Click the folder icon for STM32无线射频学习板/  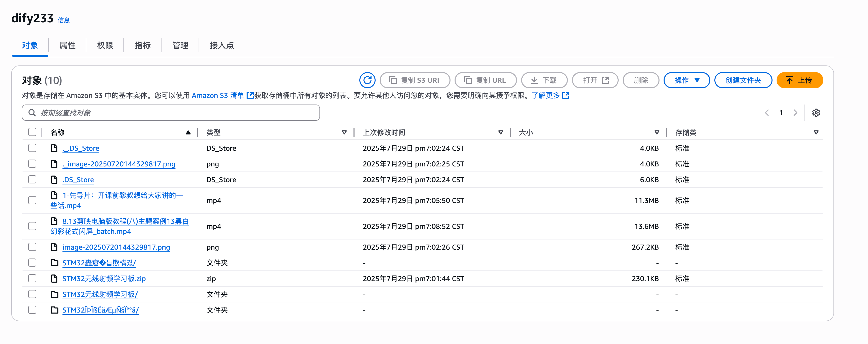click(x=54, y=294)
